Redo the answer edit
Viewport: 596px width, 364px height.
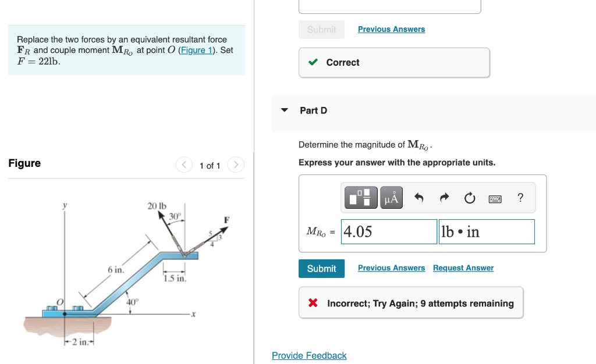(444, 197)
